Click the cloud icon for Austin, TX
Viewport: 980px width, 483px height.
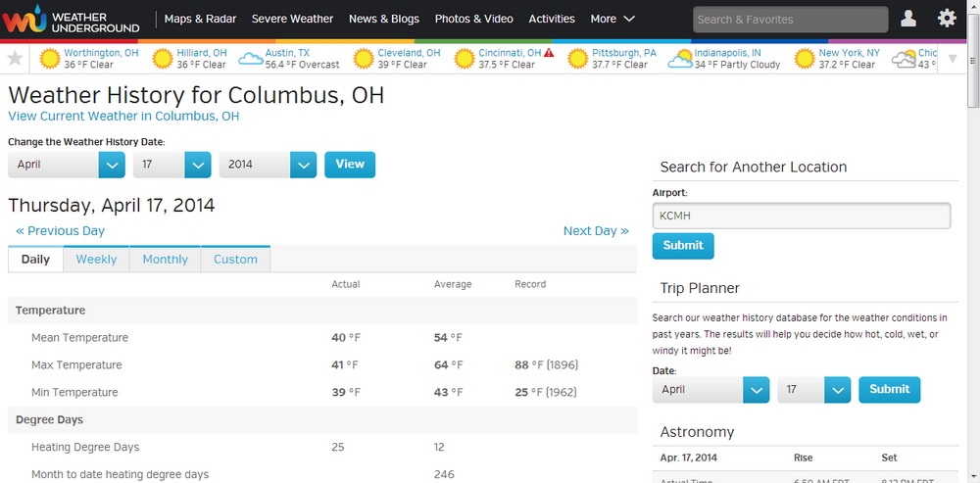(251, 59)
